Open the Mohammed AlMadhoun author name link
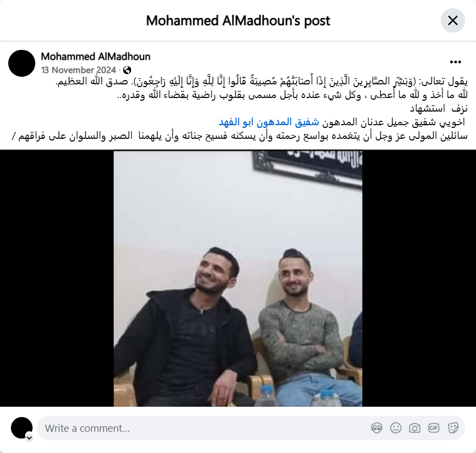 [x=96, y=57]
